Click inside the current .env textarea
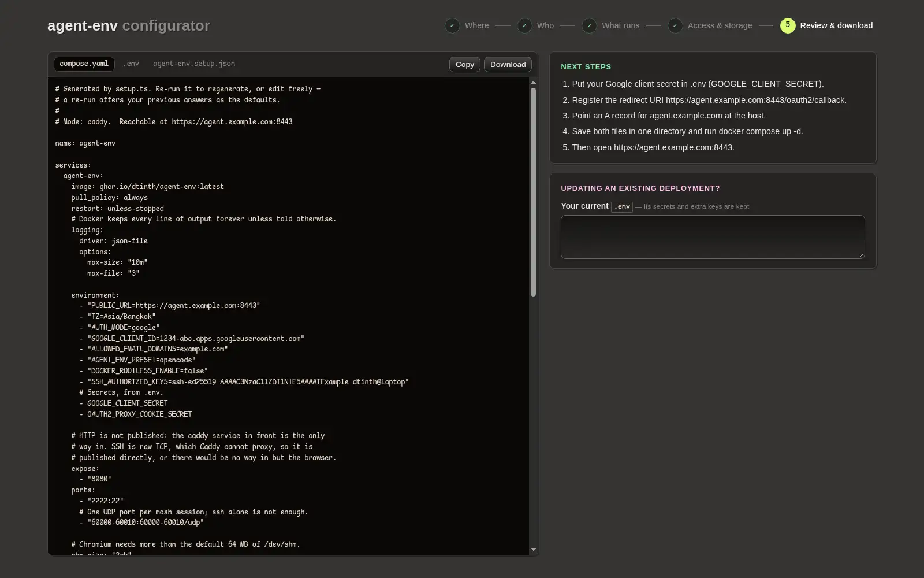The image size is (924, 578). 713,237
